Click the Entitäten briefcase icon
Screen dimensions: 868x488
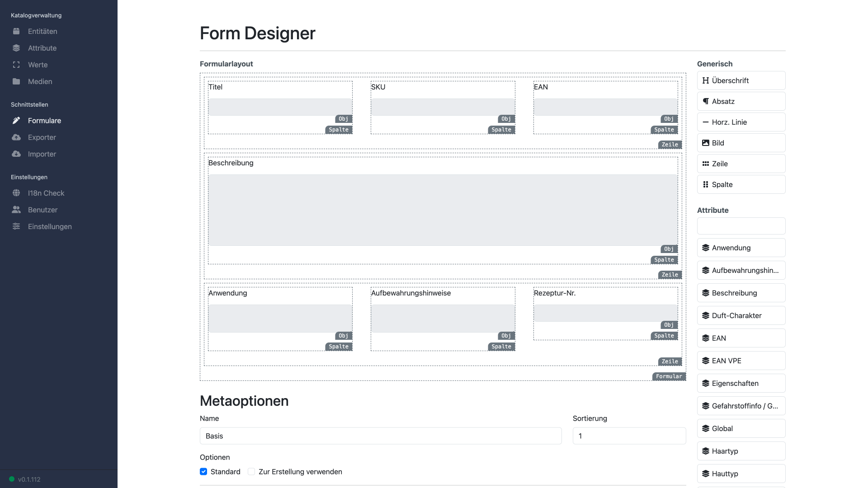point(16,31)
